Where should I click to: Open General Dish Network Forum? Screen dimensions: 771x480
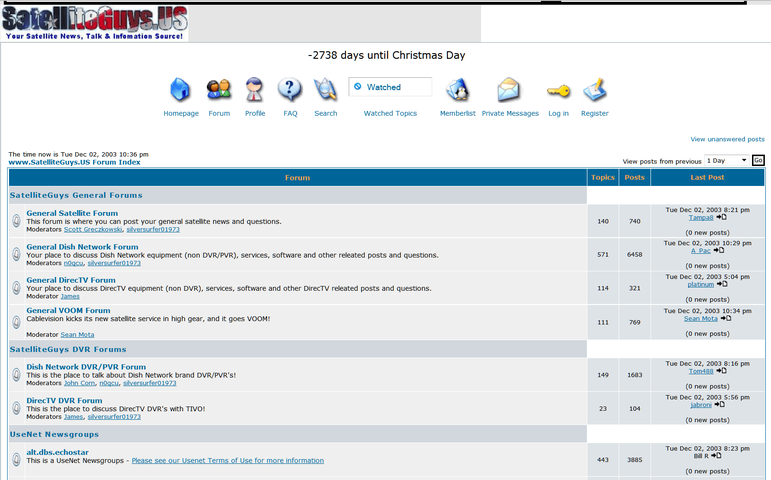[82, 247]
